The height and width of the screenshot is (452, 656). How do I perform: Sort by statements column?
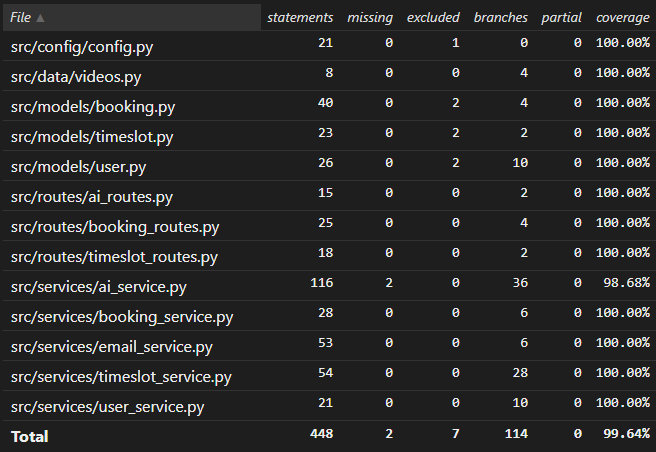(299, 18)
